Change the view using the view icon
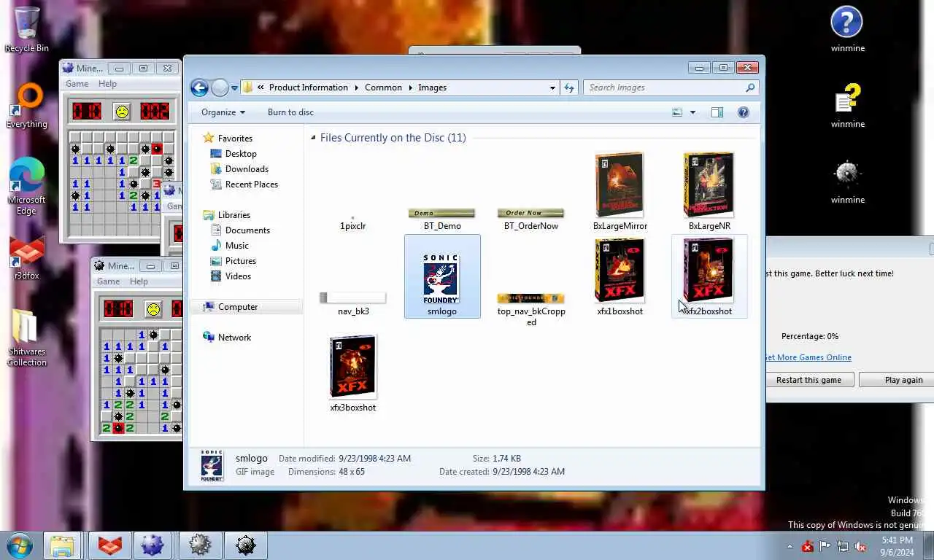This screenshot has width=934, height=560. (x=677, y=112)
